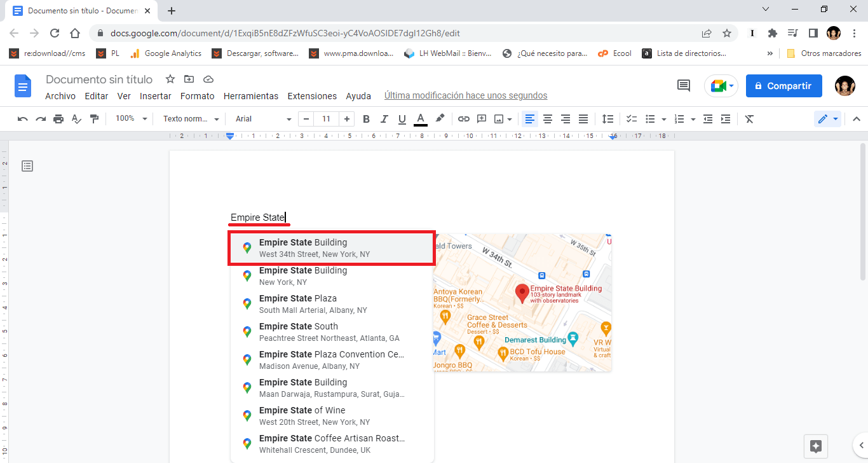Select left align

(x=529, y=119)
